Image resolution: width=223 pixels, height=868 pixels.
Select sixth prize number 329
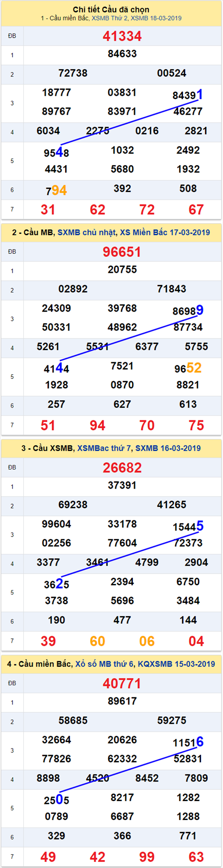[x=56, y=836]
